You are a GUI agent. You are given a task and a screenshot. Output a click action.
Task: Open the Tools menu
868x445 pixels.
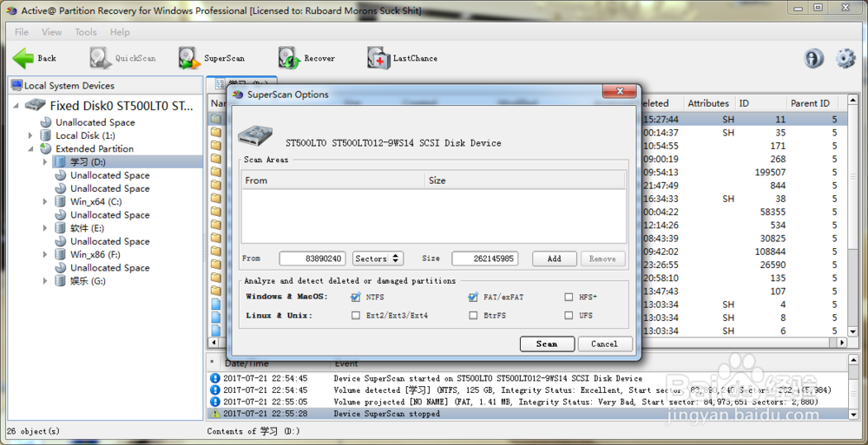coord(86,32)
